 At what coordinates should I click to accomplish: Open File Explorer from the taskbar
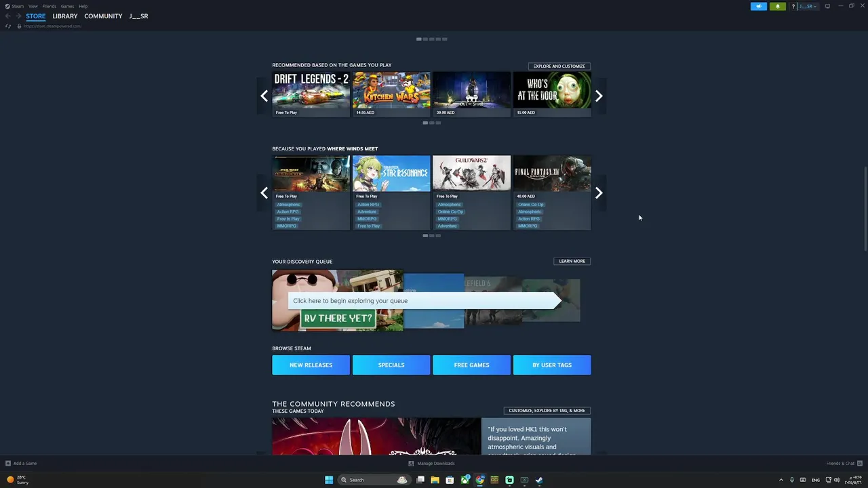[435, 480]
